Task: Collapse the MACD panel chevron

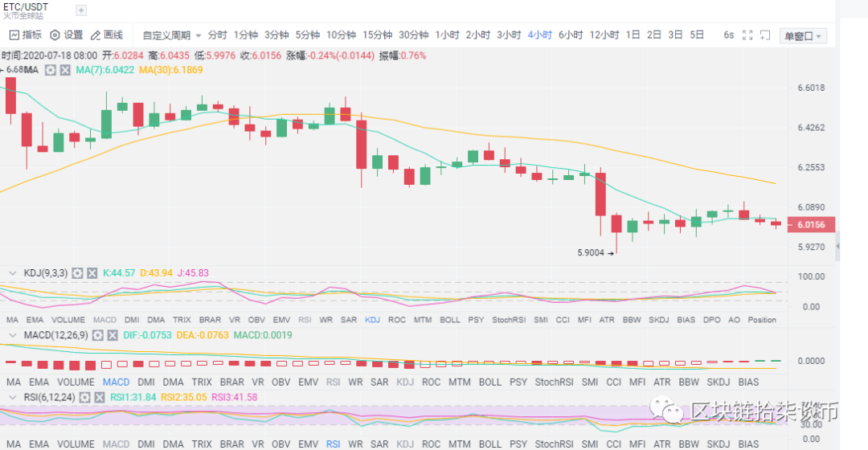Action: (x=11, y=333)
